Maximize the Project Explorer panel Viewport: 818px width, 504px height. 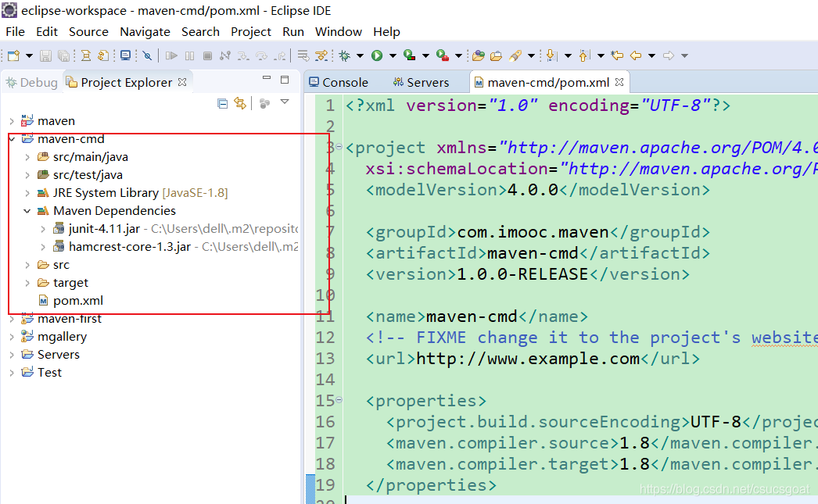(285, 79)
